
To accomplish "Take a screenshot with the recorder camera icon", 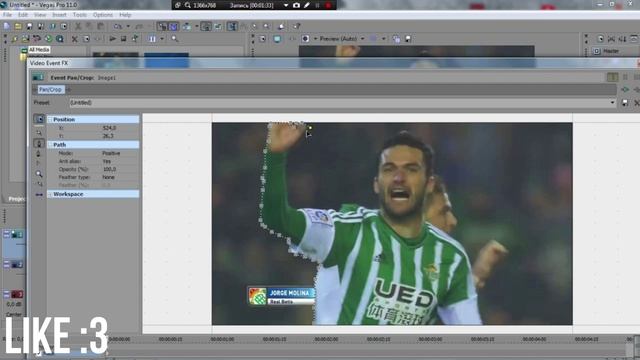I will click(x=296, y=5).
